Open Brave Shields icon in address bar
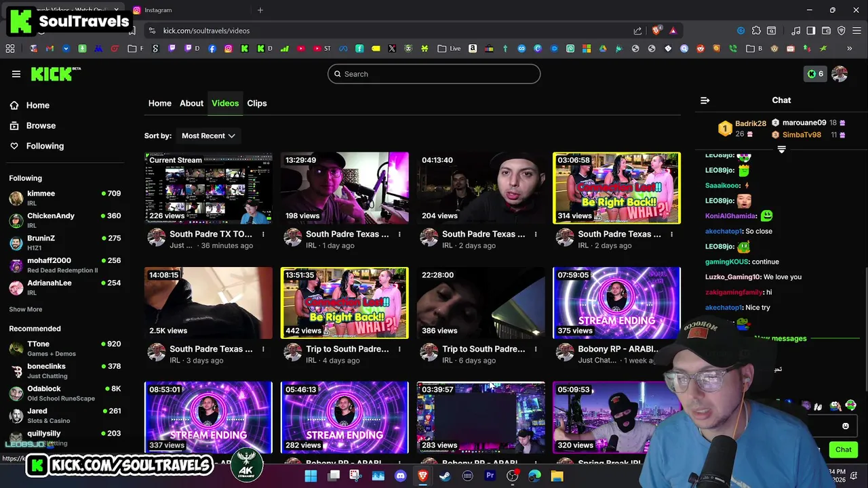Viewport: 868px width, 488px height. (656, 30)
